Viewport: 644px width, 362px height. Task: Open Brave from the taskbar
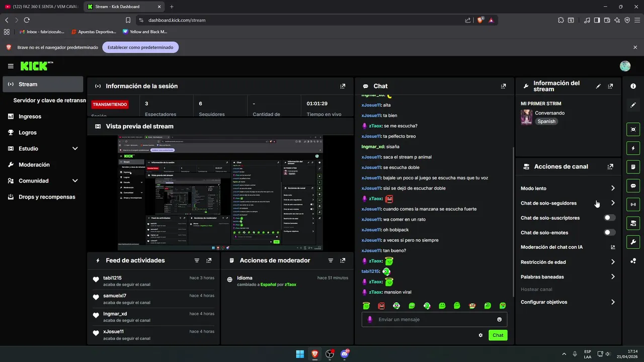coord(315,354)
